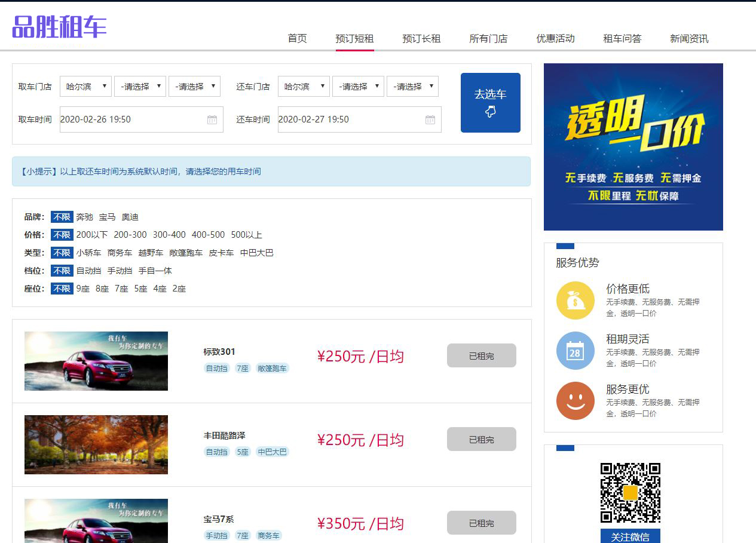Filter seats by 9座
Image resolution: width=756 pixels, height=543 pixels.
[82, 289]
